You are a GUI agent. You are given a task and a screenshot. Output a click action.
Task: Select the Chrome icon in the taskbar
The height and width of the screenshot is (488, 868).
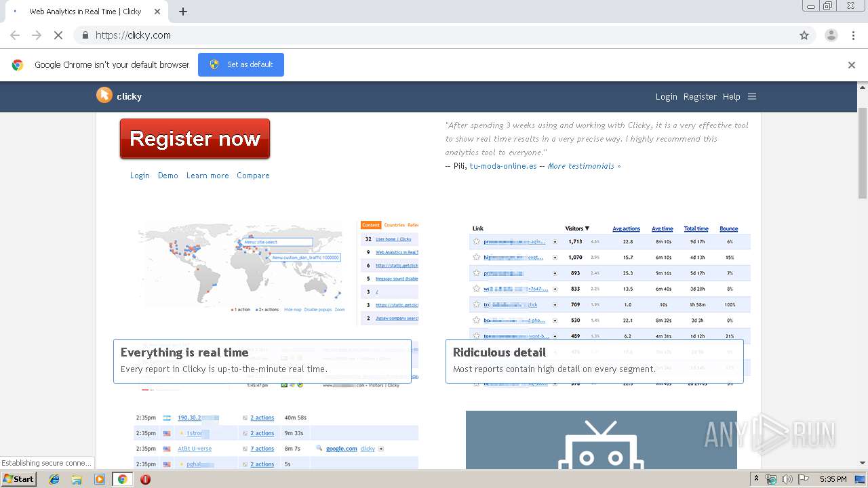pyautogui.click(x=122, y=479)
